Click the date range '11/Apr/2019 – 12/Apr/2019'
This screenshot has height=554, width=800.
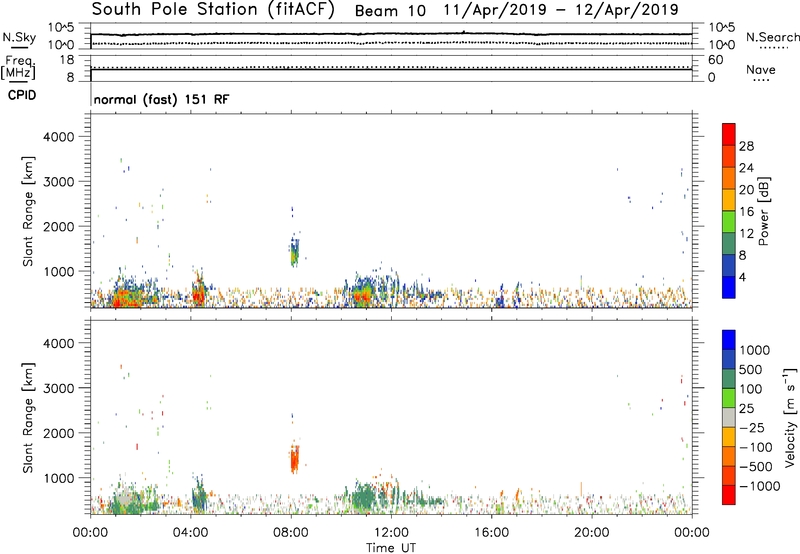coord(561,10)
